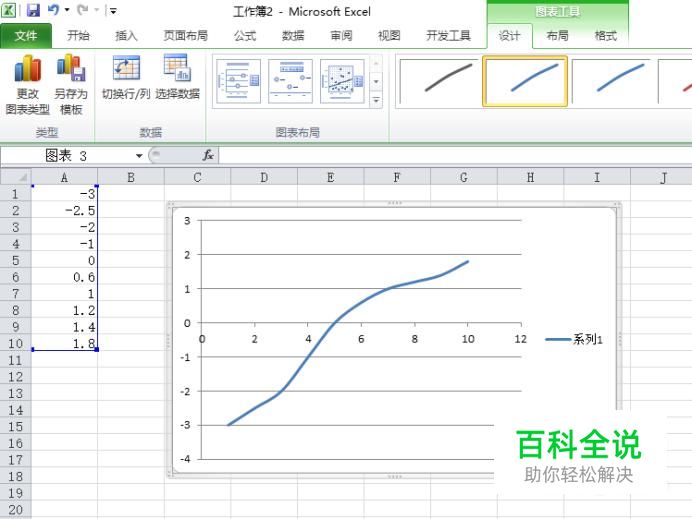
Task: Open the 文件 tab
Action: 26,36
